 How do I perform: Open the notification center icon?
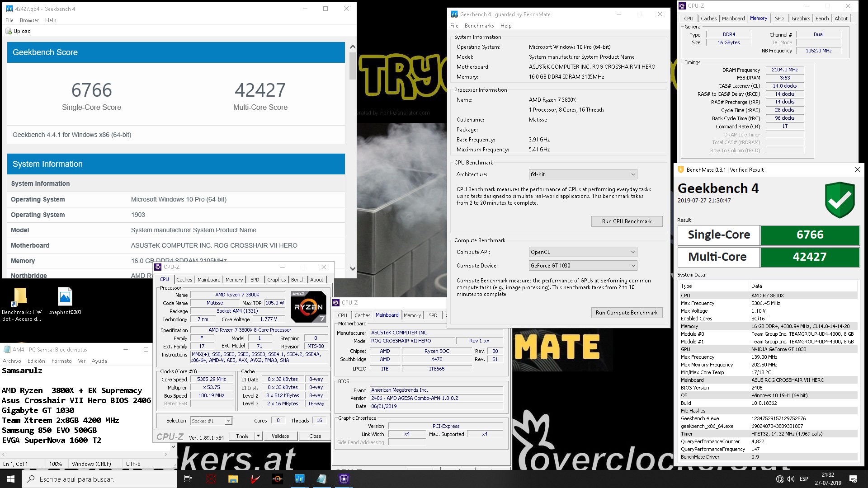tap(853, 479)
